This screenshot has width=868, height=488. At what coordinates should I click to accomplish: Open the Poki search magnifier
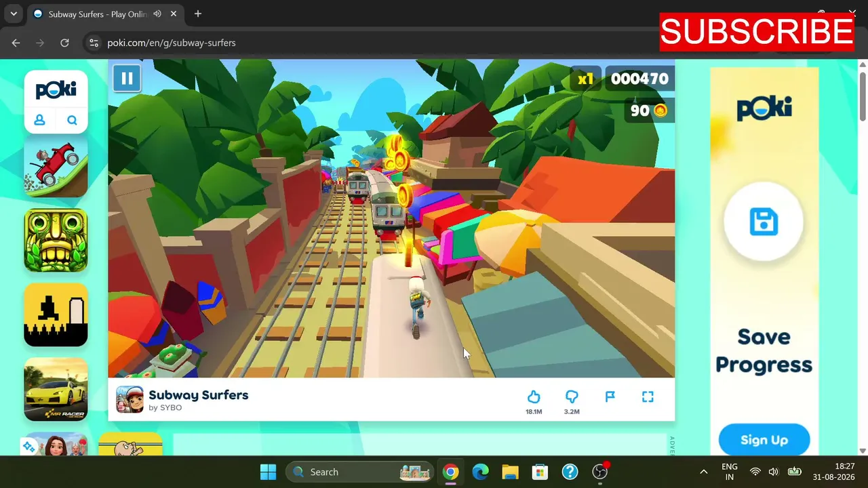coord(72,120)
